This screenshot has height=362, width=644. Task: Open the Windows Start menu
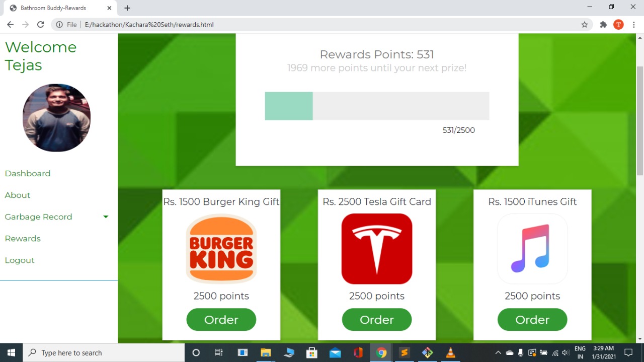[11, 352]
